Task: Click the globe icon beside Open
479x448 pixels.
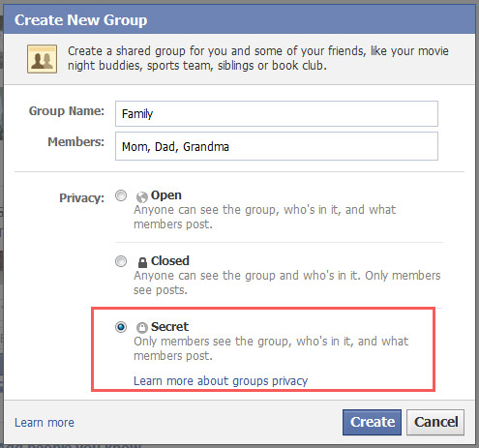Action: 142,196
